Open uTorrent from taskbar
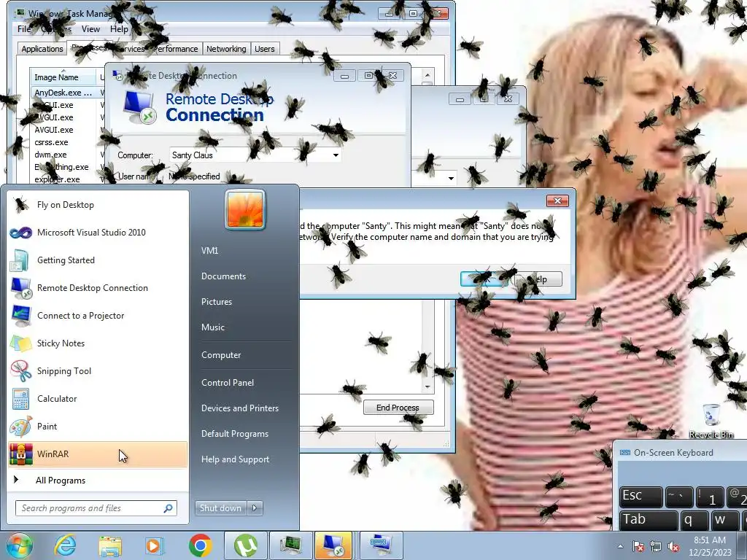The image size is (747, 560). 245,545
